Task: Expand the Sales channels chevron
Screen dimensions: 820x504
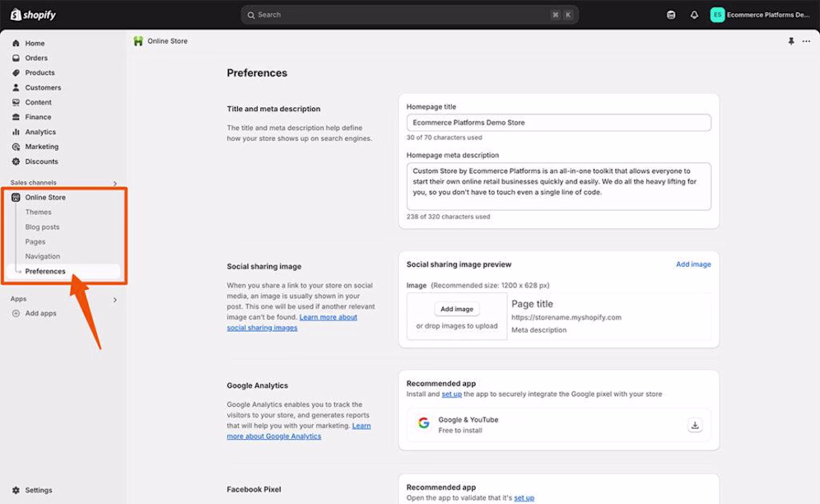Action: (115, 183)
